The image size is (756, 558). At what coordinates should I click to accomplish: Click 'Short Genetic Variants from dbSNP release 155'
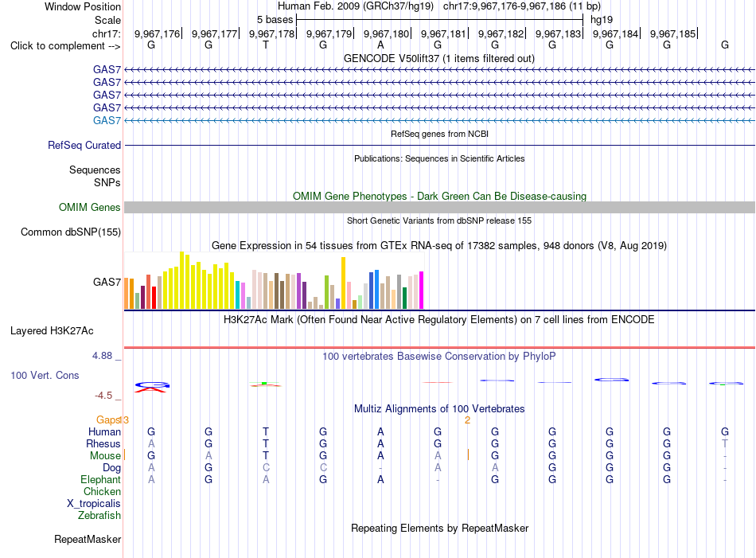click(x=439, y=220)
